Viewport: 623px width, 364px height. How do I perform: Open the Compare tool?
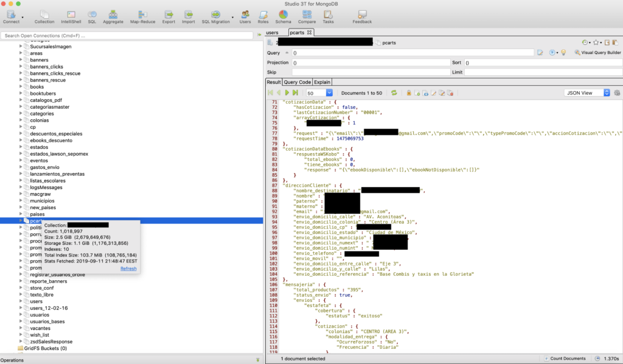pyautogui.click(x=307, y=17)
